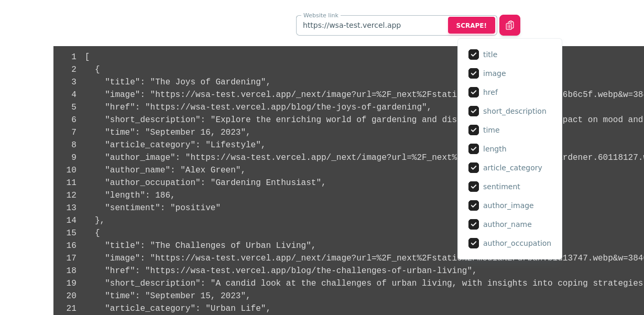Deselect the length checkbox
644x315 pixels.
(474, 149)
